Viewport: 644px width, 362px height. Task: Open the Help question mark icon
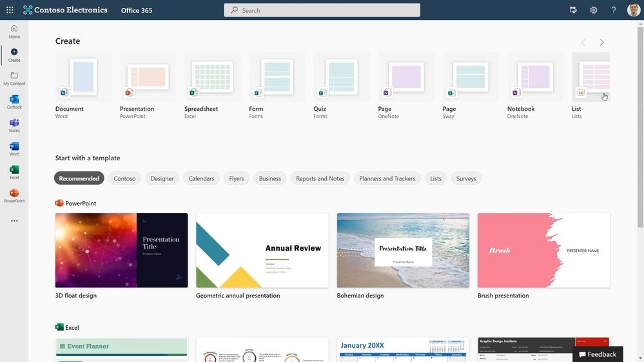(x=613, y=10)
